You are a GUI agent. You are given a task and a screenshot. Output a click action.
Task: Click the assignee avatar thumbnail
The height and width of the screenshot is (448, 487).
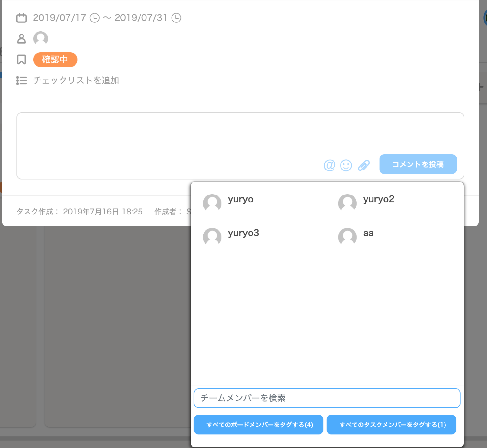click(41, 38)
